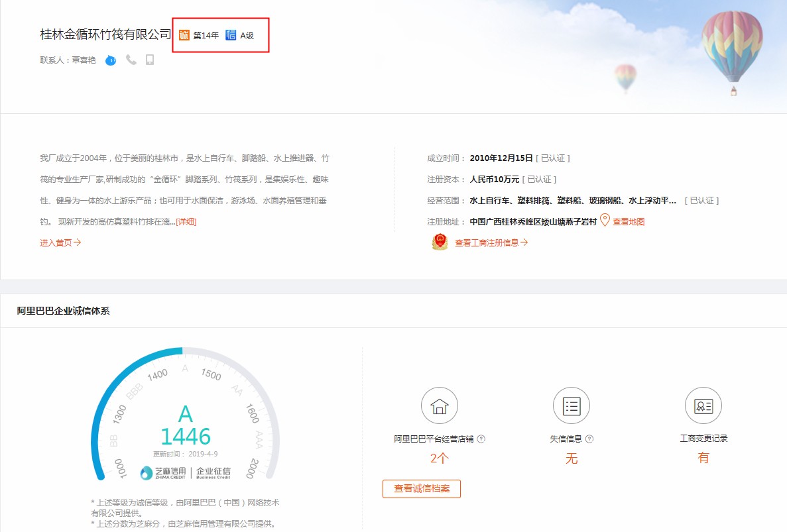Click the founding date 2010年12月15日
The width and height of the screenshot is (787, 532).
tap(501, 158)
